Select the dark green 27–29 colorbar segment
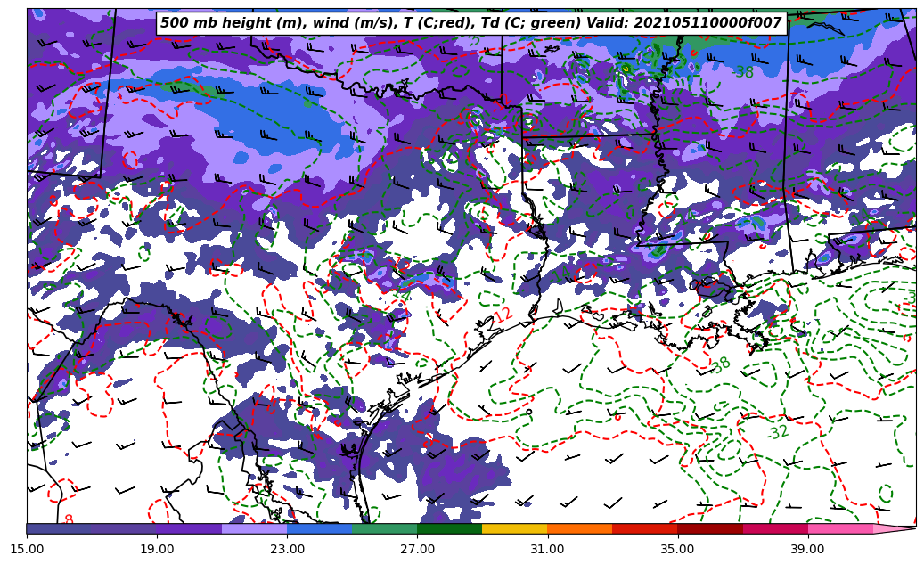Screen dimensions: 924x564 (450, 528)
